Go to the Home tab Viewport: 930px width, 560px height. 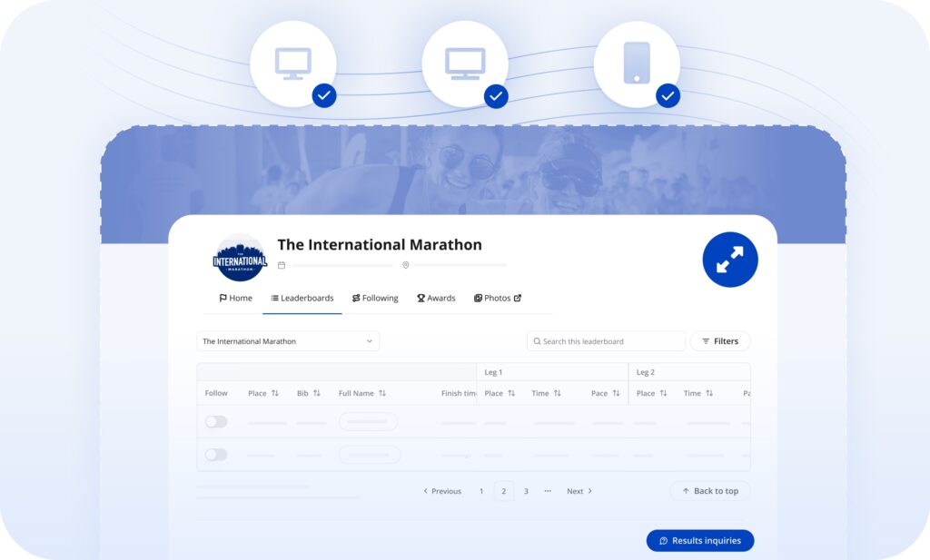coord(235,298)
